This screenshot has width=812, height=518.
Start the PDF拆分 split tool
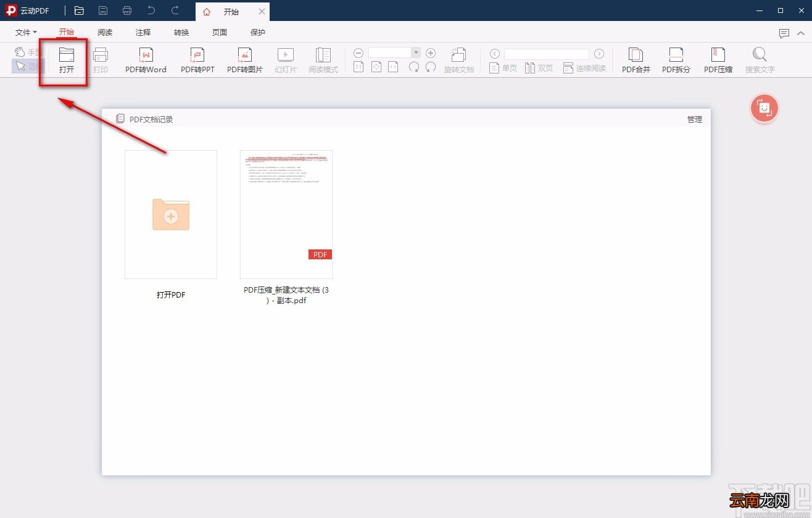676,61
